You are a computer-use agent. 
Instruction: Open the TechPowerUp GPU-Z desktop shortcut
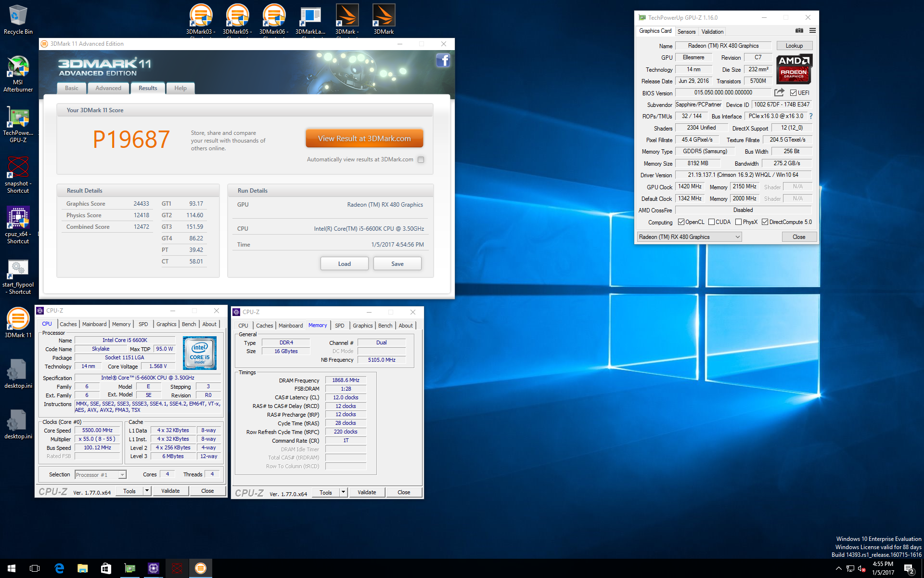click(18, 124)
